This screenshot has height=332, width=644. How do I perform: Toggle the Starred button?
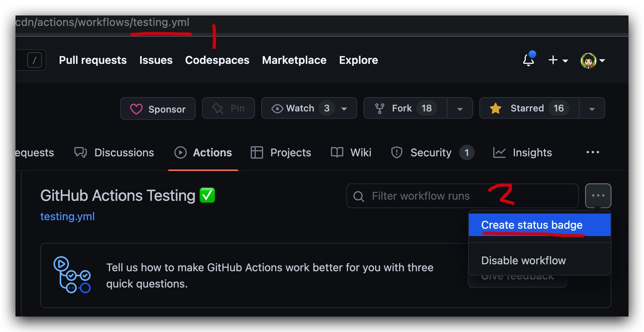click(529, 108)
